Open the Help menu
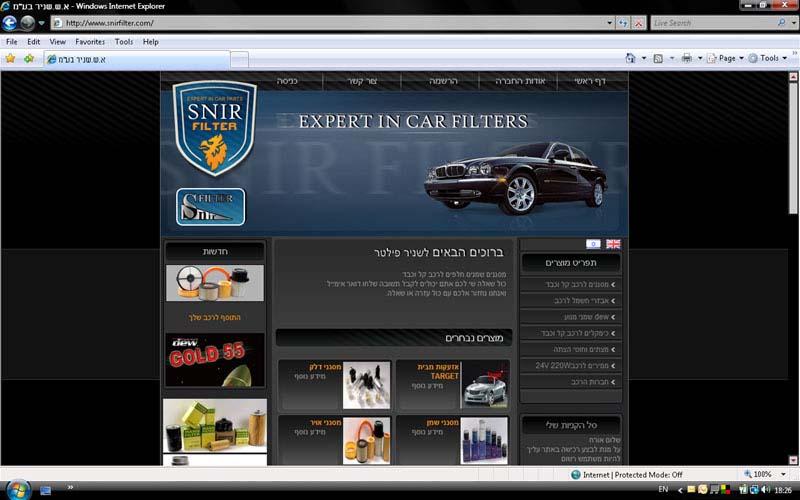This screenshot has height=500, width=800. pos(150,42)
